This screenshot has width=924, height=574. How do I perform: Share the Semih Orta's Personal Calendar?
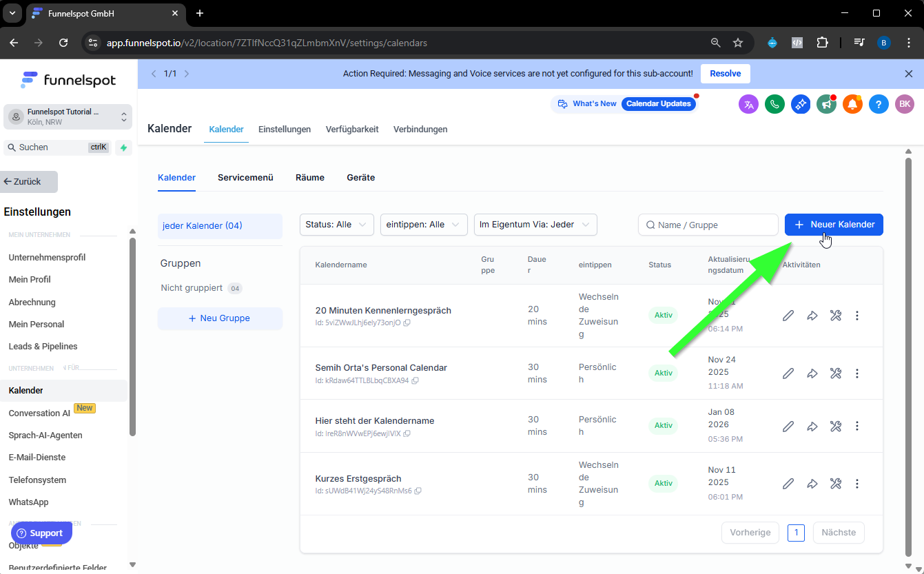[x=812, y=373]
